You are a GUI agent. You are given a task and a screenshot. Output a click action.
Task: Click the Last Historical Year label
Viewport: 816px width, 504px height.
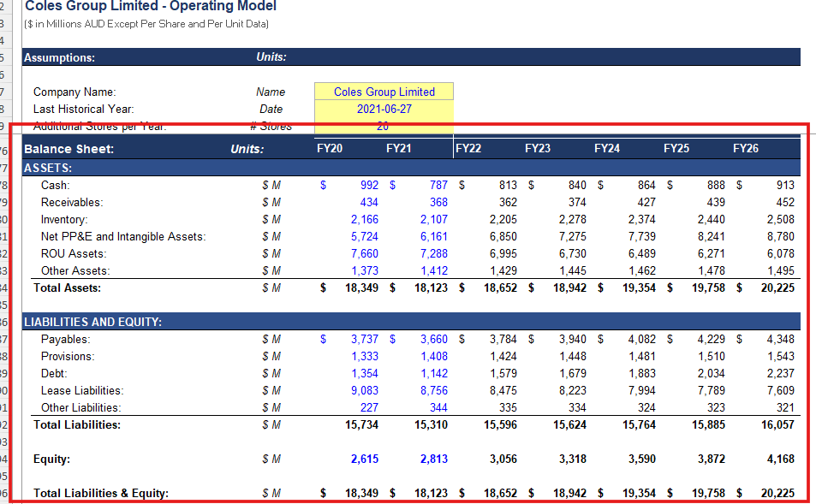[83, 110]
